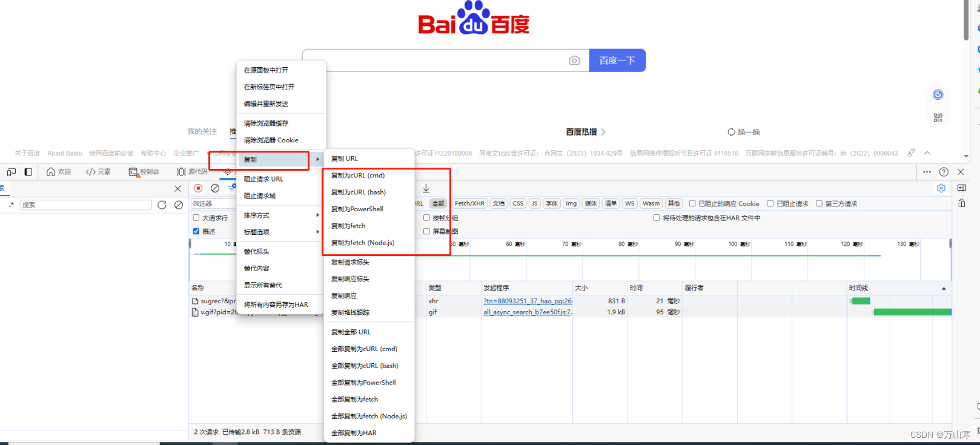
Task: Toggle the regular expression icon in search panel
Action: [12, 205]
